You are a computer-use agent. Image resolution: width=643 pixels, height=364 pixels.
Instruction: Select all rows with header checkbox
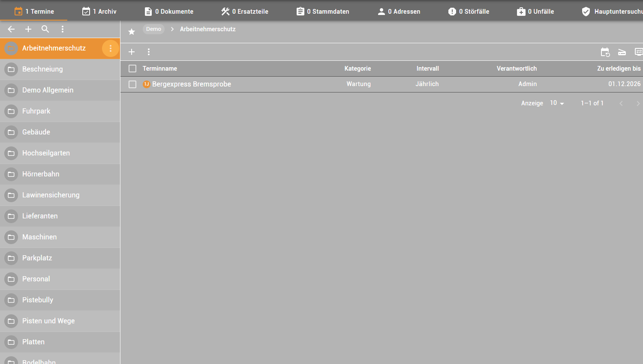tap(132, 69)
